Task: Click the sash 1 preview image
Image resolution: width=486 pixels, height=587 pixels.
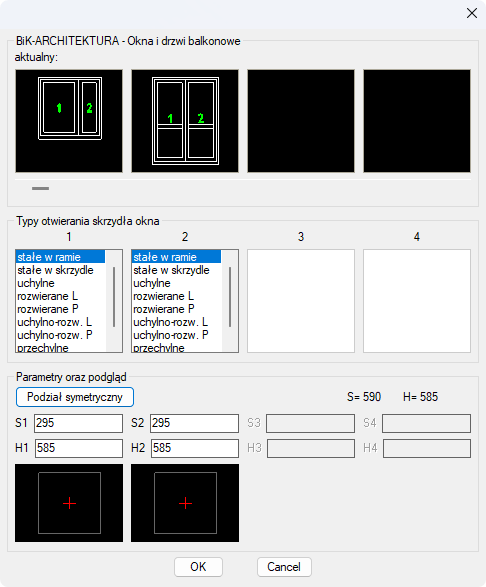Action: pyautogui.click(x=69, y=503)
